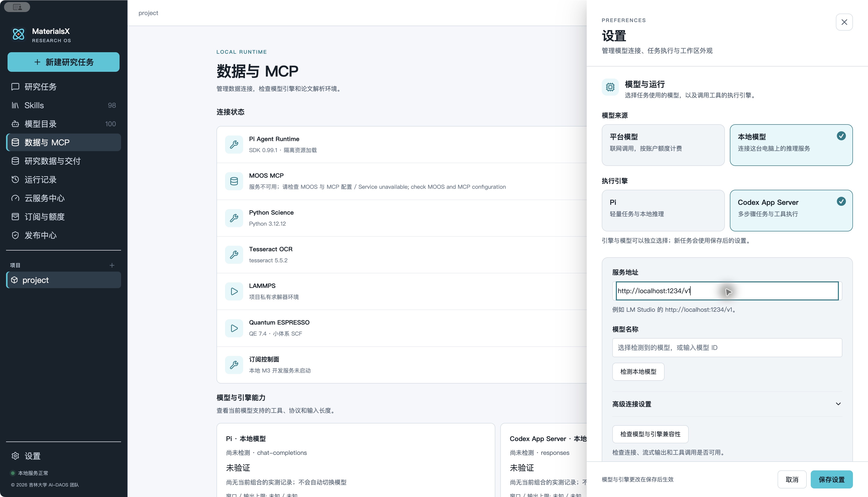Click the 云服务中心 gauge icon
This screenshot has width=868, height=497.
coord(15,198)
